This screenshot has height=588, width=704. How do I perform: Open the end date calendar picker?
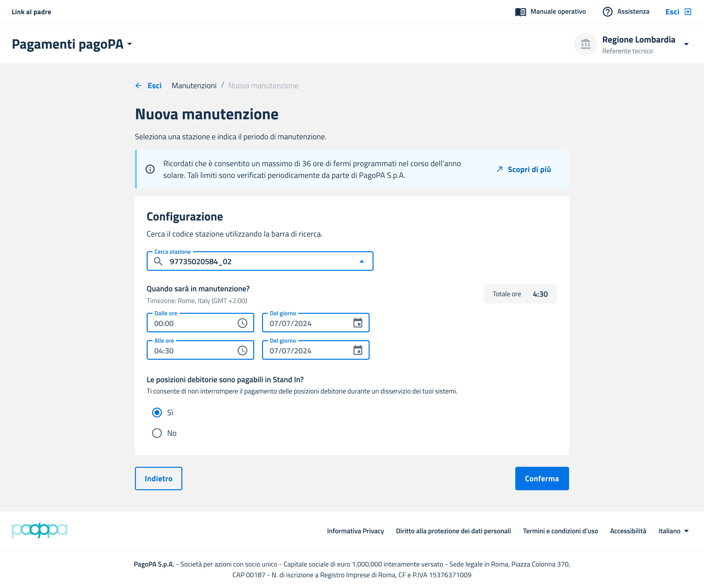358,351
